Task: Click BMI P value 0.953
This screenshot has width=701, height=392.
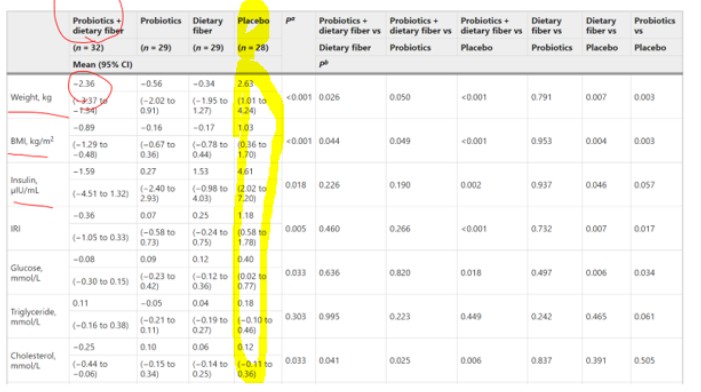Action: [x=541, y=141]
